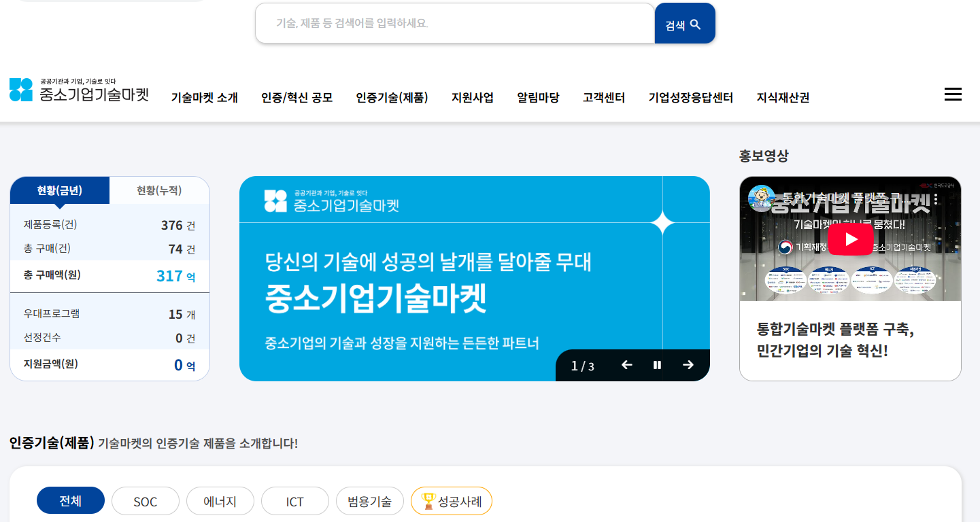980x522 pixels.
Task: Open 지식재산권 menu
Action: tap(783, 98)
